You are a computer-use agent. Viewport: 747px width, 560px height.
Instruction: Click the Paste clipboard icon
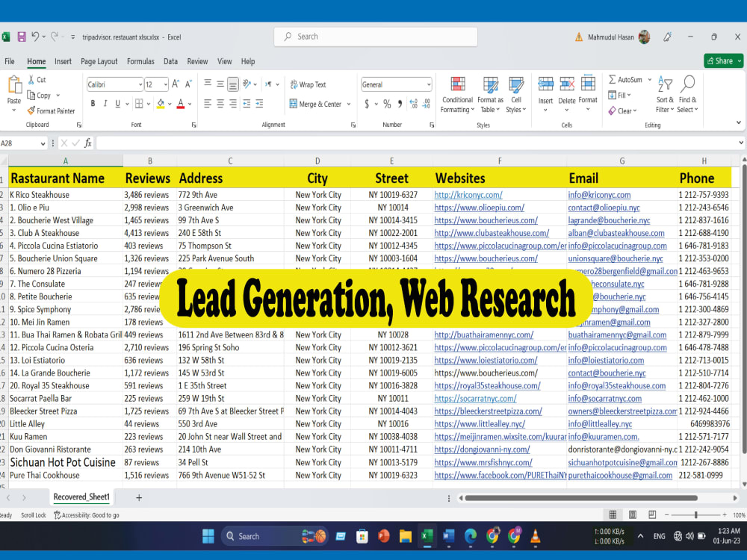point(14,86)
